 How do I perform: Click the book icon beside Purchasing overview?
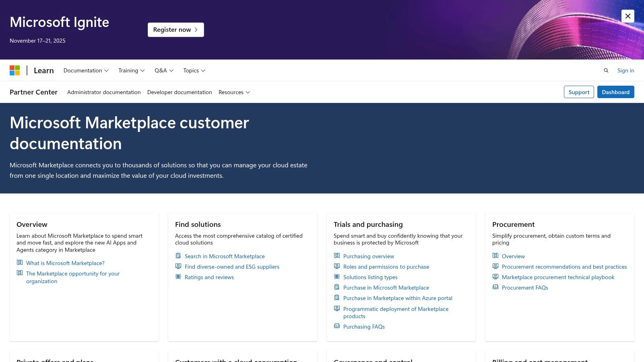pyautogui.click(x=336, y=255)
